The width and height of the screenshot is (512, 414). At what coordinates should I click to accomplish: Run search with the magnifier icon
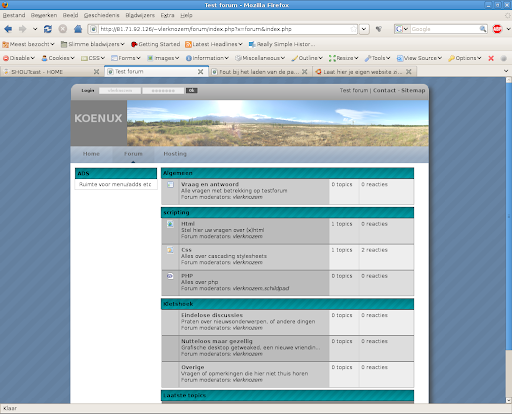click(483, 29)
